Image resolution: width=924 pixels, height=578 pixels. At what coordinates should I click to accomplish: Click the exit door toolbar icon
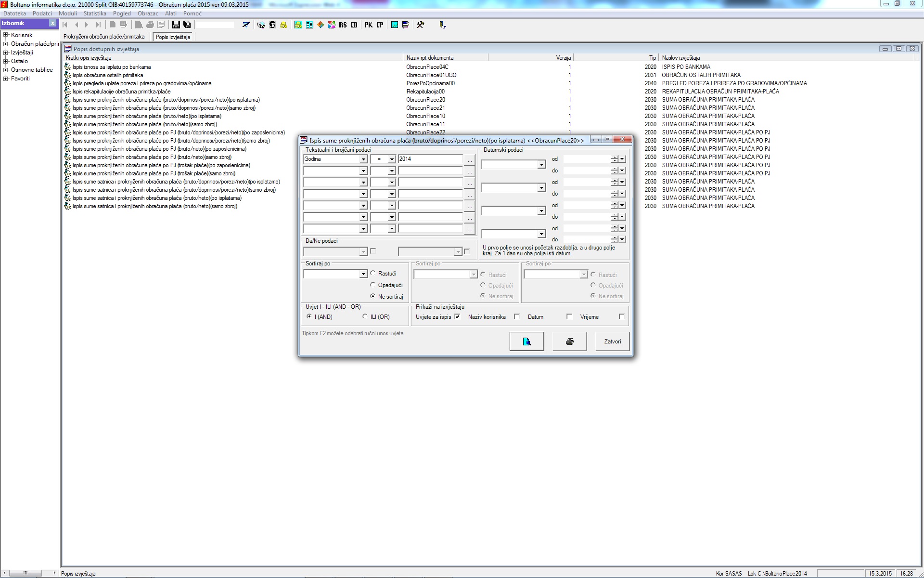coord(442,25)
